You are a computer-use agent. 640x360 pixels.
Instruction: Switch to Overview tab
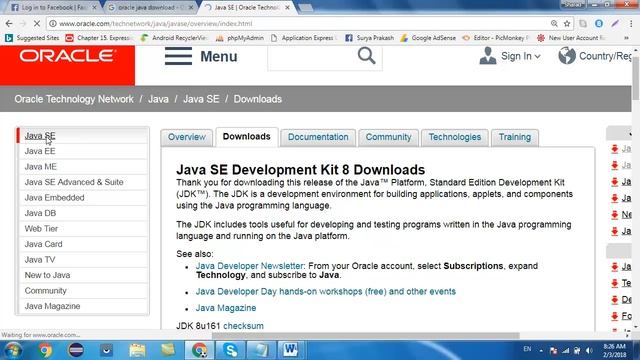[187, 137]
